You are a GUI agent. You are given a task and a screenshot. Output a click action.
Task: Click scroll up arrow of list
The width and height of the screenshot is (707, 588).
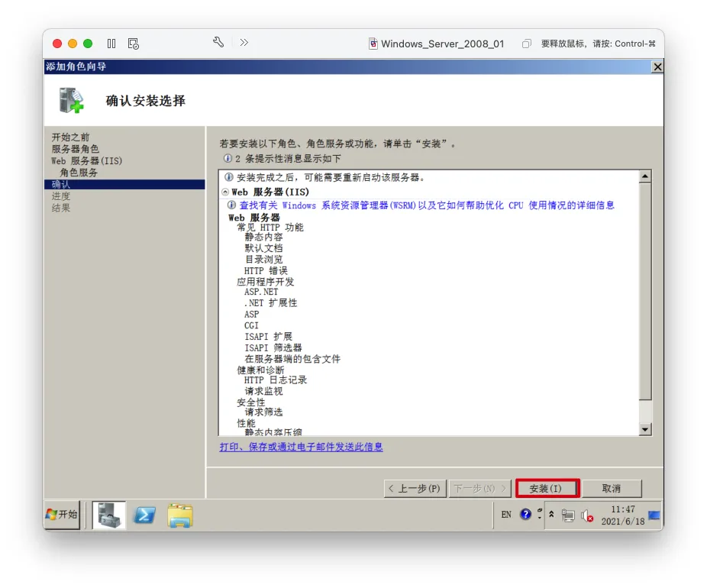tap(645, 176)
